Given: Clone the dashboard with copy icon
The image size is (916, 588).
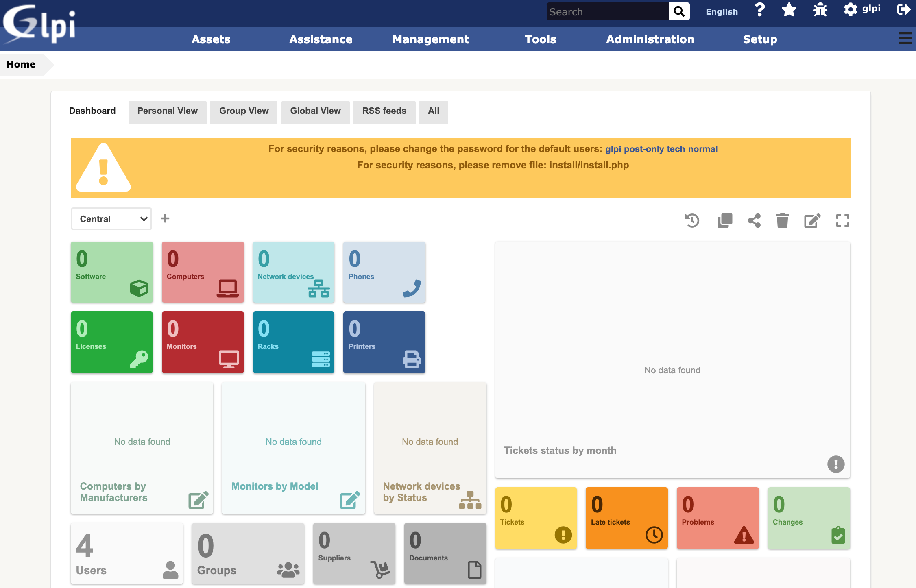Looking at the screenshot, I should point(725,221).
